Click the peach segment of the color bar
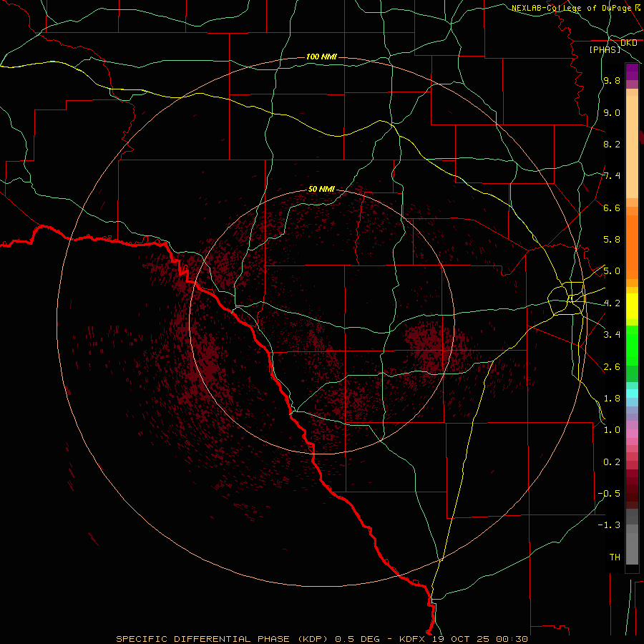This screenshot has height=644, width=644. (632, 147)
